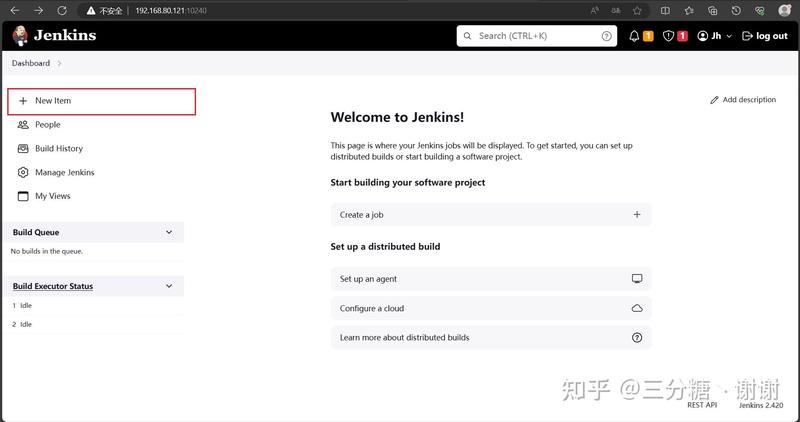The height and width of the screenshot is (422, 800).
Task: Open the browser history icon
Action: click(x=736, y=10)
